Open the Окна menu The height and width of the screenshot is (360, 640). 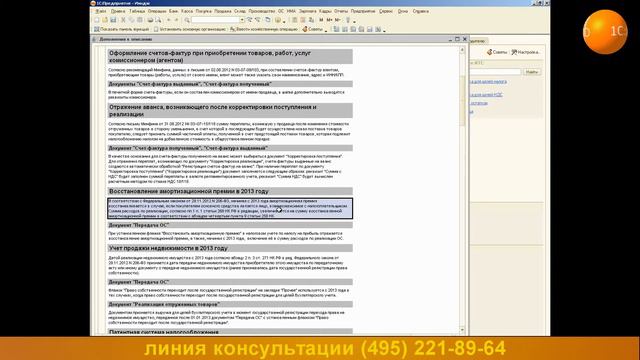tap(403, 11)
